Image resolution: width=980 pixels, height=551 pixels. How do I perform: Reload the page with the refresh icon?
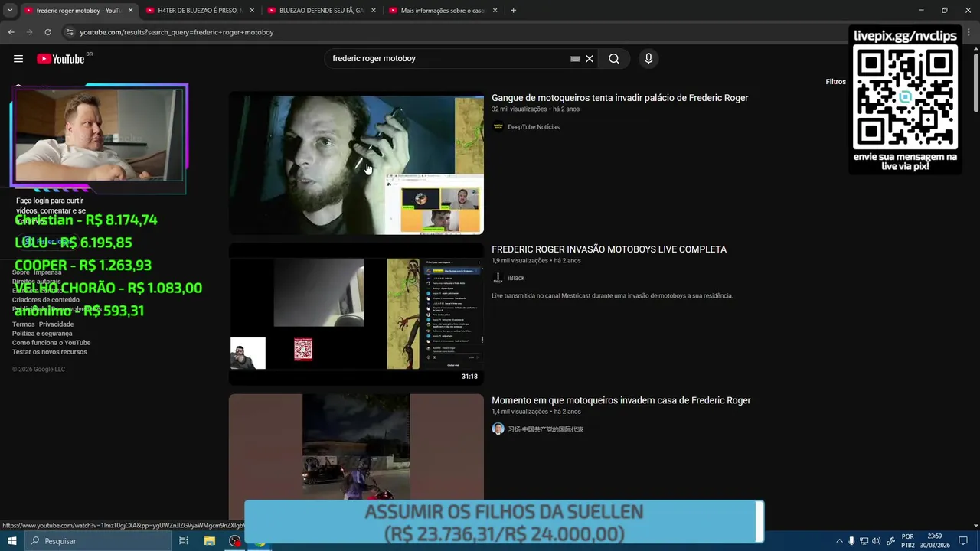coord(47,32)
